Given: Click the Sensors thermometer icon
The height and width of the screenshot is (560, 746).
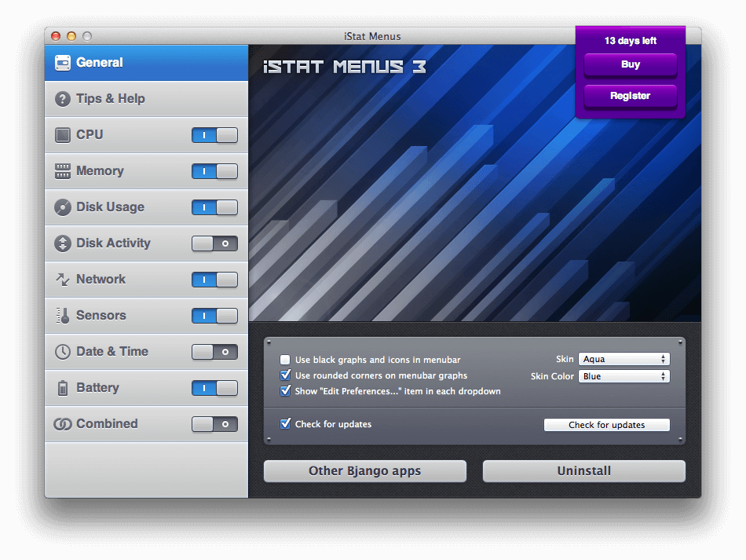Looking at the screenshot, I should (x=63, y=316).
